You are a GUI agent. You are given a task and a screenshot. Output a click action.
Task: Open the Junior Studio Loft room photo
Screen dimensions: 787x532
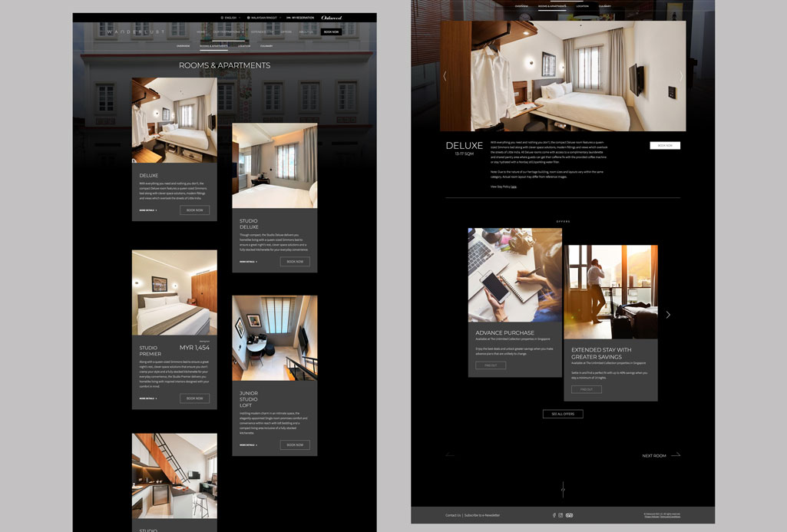click(274, 338)
